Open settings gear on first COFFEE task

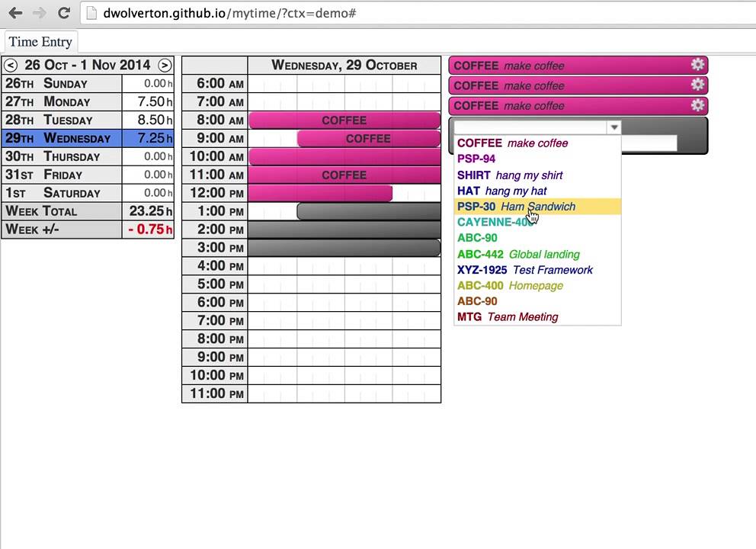(x=697, y=65)
